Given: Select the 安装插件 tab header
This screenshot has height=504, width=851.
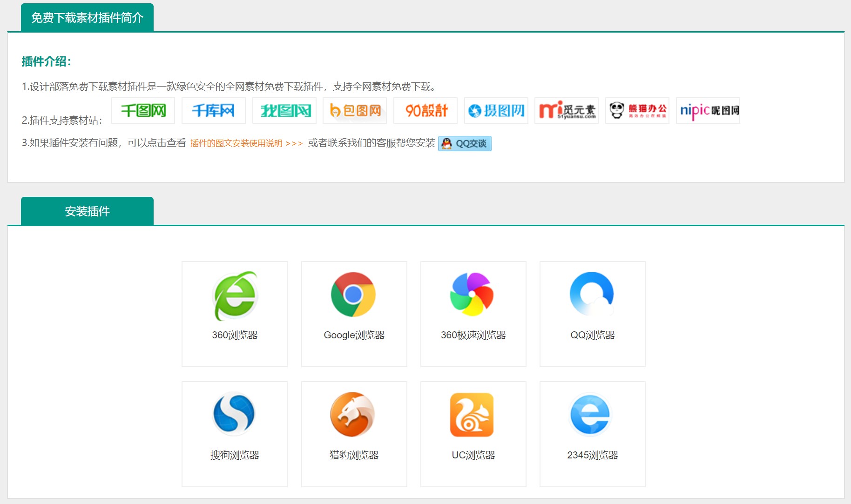Looking at the screenshot, I should click(87, 211).
